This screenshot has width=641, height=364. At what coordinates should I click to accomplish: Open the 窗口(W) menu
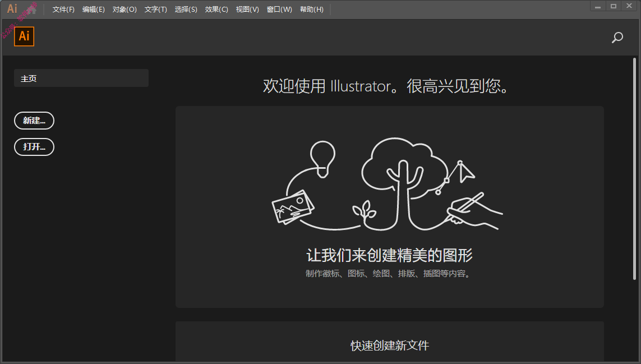[280, 10]
